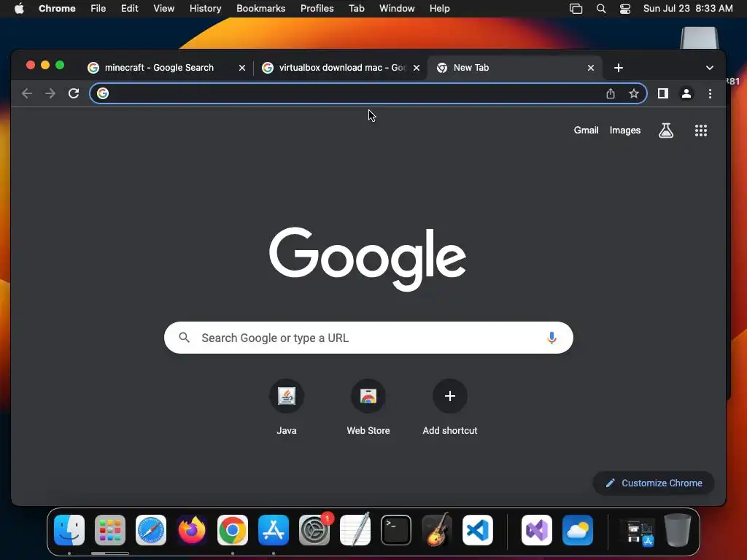Open Search Labs flask icon
Viewport: 747px width, 560px height.
[x=666, y=130]
